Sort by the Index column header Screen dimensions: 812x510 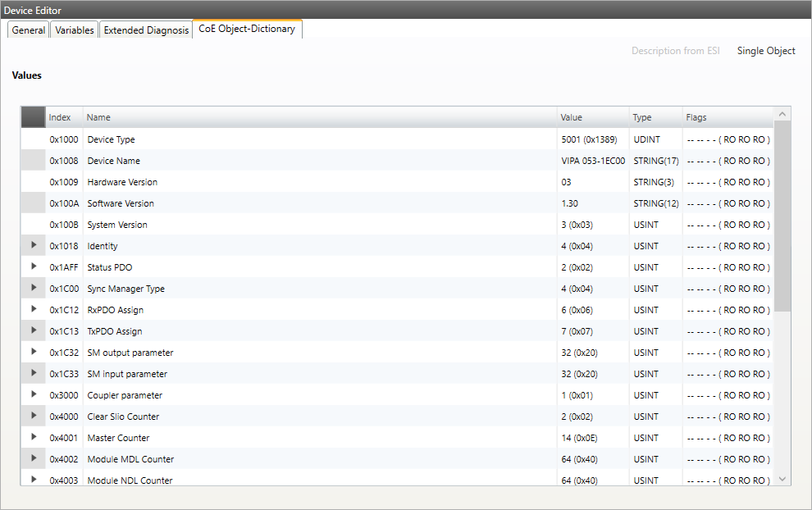click(60, 117)
